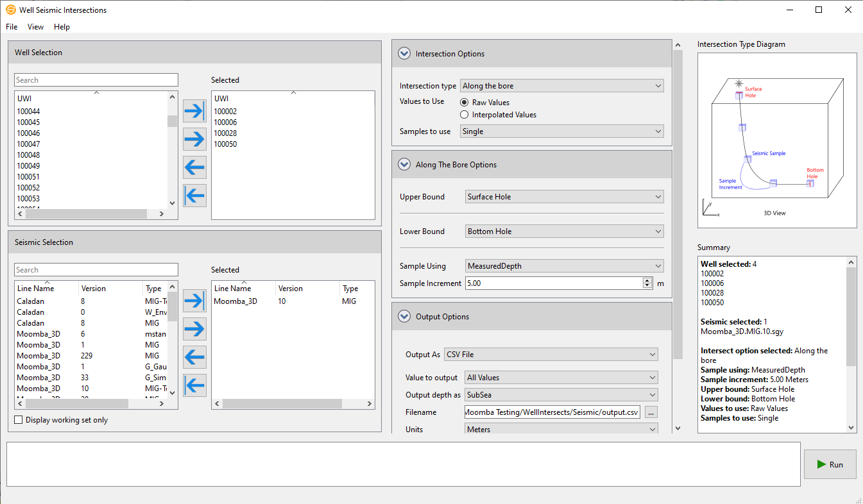Screen dimensions: 863x504
Task: Click add-selected right arrow in Seismic Selection
Action: (194, 329)
